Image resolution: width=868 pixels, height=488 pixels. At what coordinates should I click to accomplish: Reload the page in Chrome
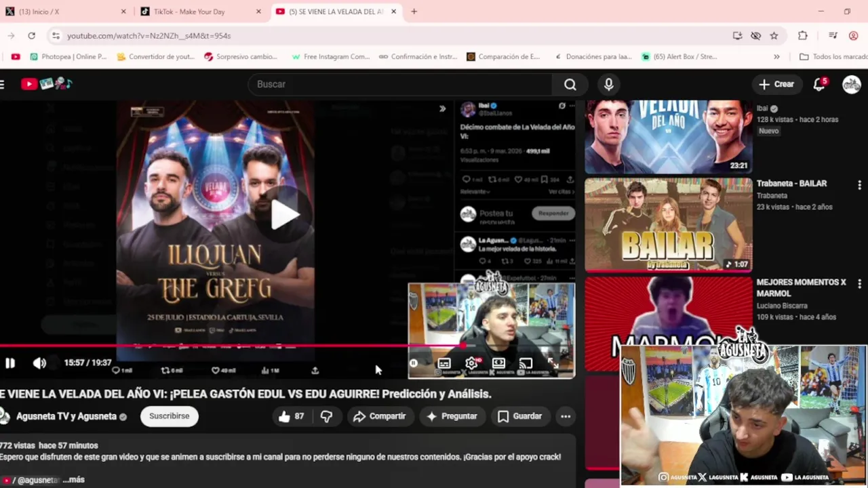click(x=31, y=35)
